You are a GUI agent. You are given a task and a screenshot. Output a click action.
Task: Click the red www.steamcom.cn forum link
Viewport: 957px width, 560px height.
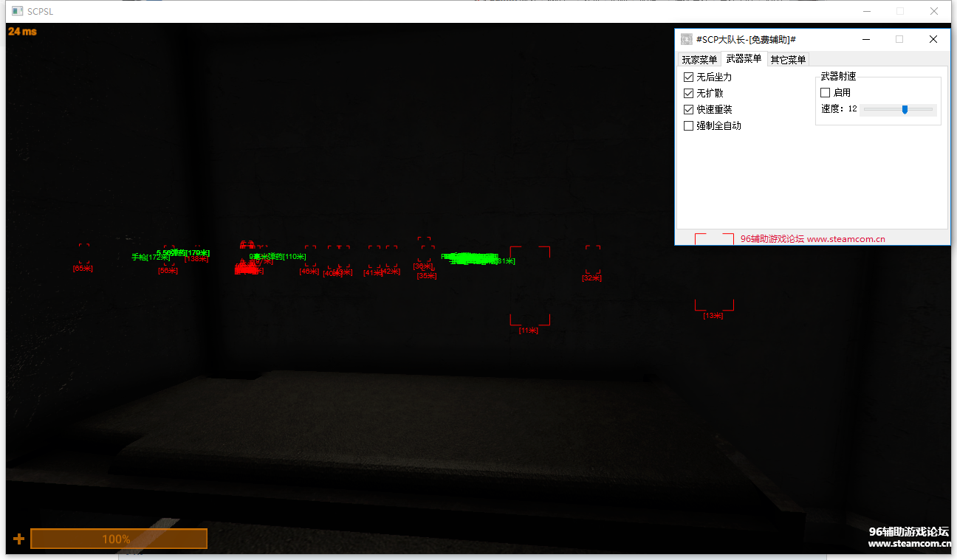click(x=845, y=239)
